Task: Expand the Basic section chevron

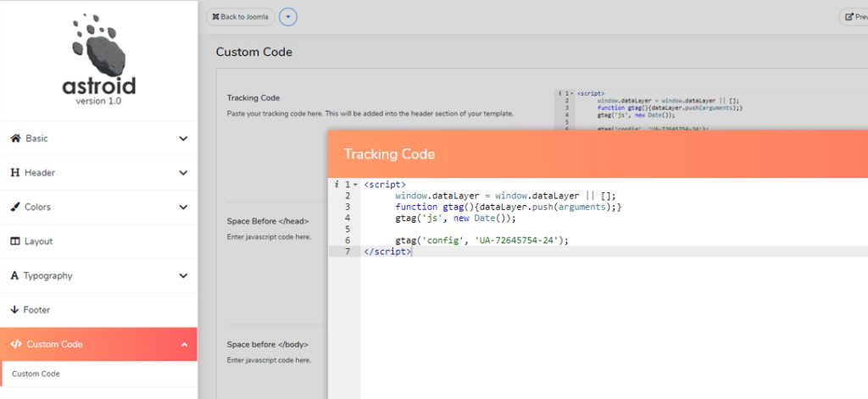Action: pyautogui.click(x=183, y=138)
